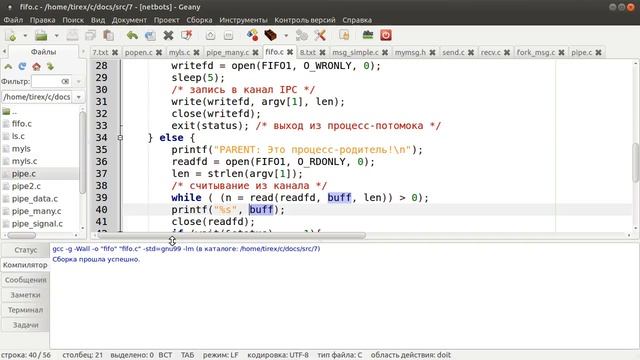Screen dimensions: 640x360
Task: Expand the recent files dropdown arrow
Action: [56, 36]
